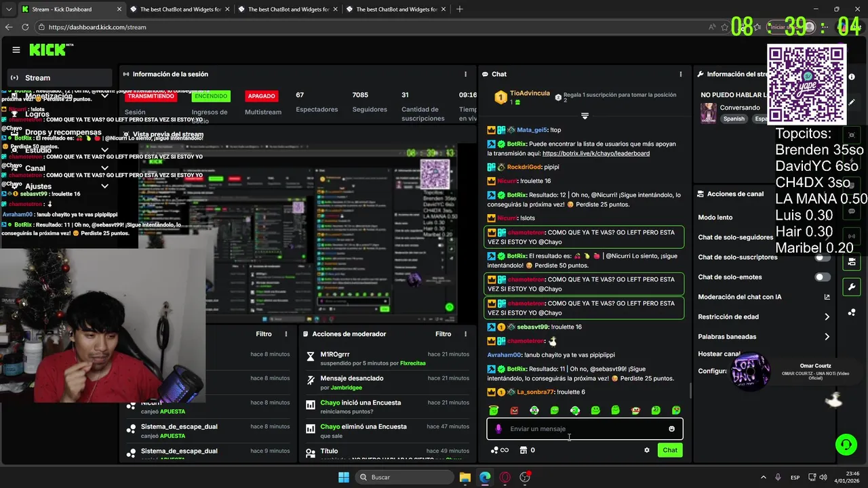
Task: Open Microsoft Edge from the taskbar
Action: click(x=485, y=477)
